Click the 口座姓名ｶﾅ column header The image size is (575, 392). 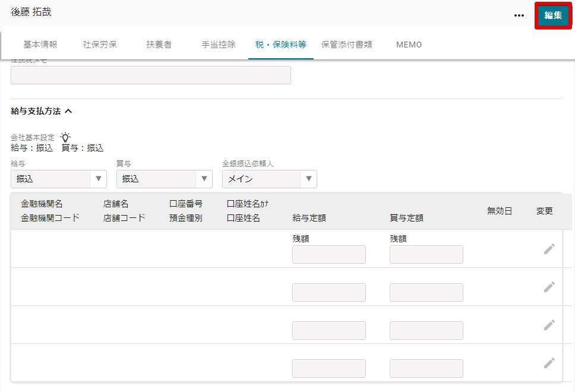click(248, 204)
